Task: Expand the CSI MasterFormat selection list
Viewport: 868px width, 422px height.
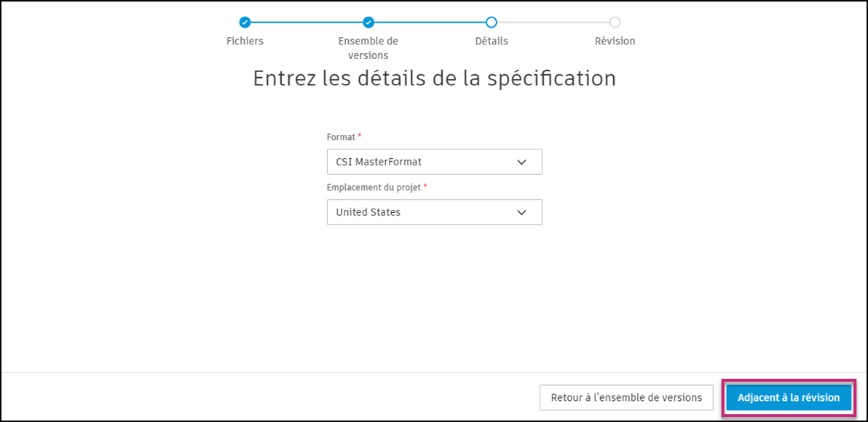Action: pyautogui.click(x=434, y=161)
